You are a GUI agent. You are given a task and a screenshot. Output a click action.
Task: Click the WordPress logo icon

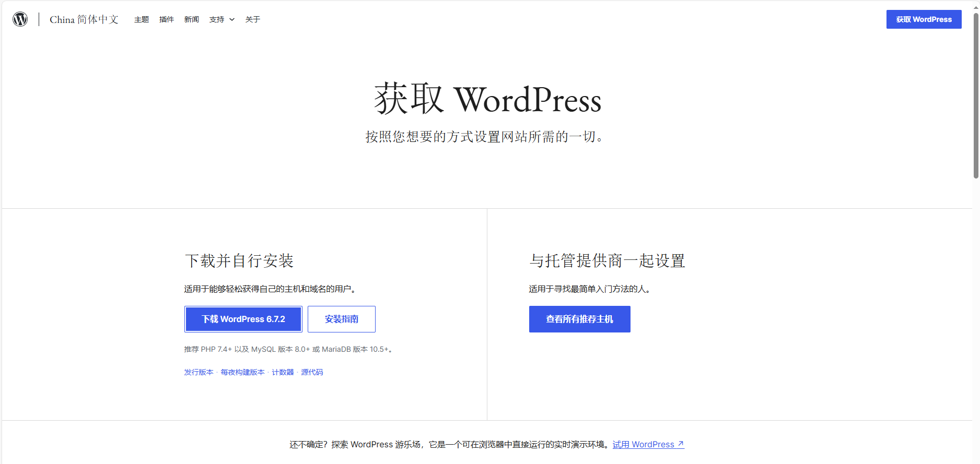[20, 19]
